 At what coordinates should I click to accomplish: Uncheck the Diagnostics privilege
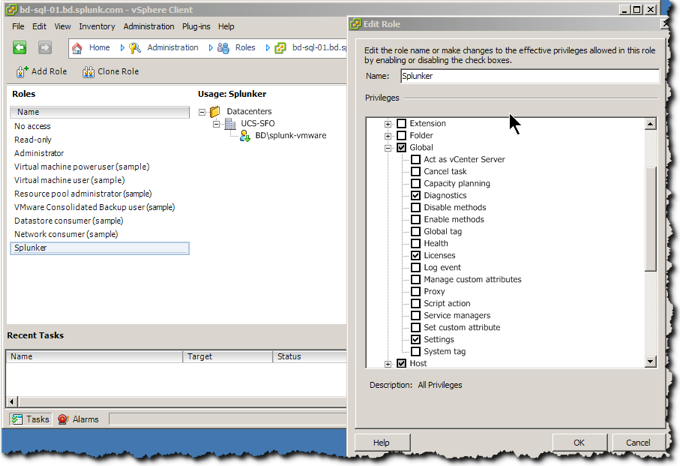415,196
